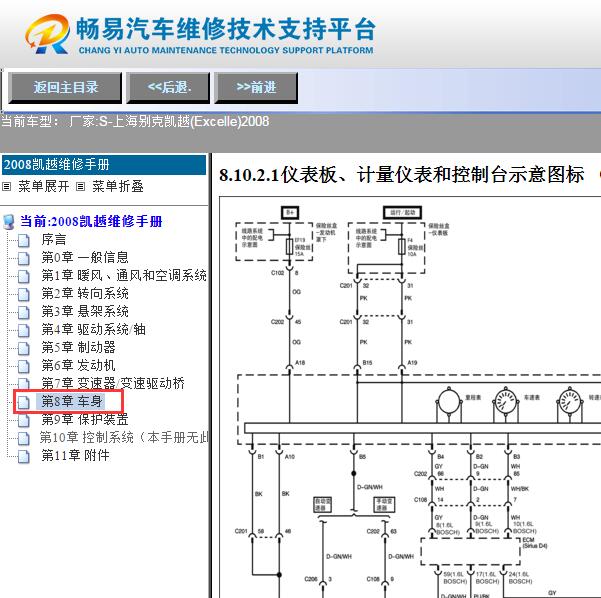
Task: Open 第10章 控制系统 chapter
Action: coord(124,437)
